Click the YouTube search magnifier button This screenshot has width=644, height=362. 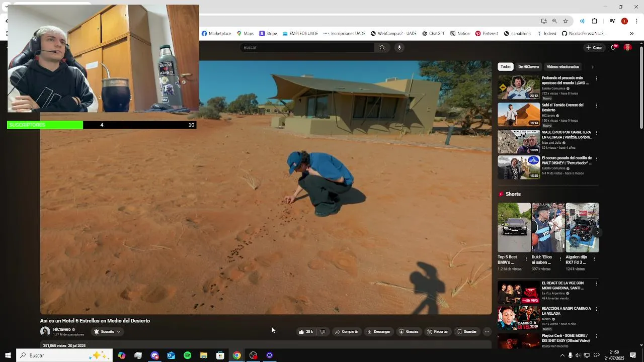click(x=382, y=48)
